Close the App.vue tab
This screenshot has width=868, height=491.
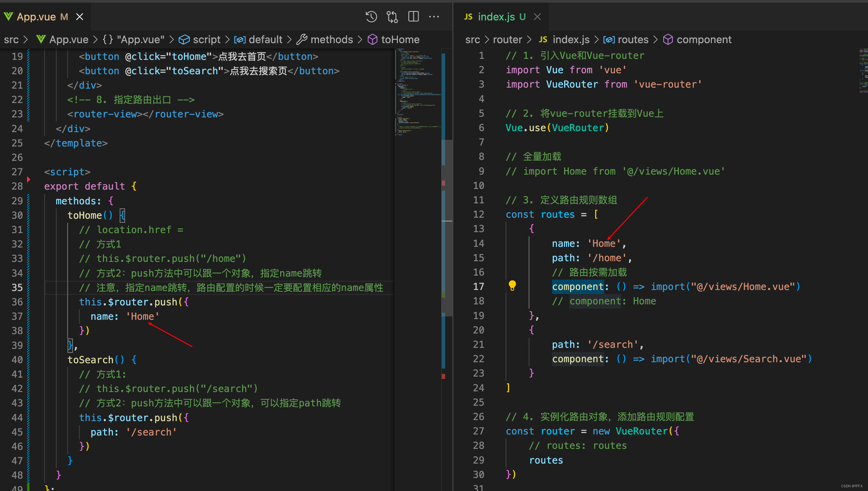coord(80,16)
